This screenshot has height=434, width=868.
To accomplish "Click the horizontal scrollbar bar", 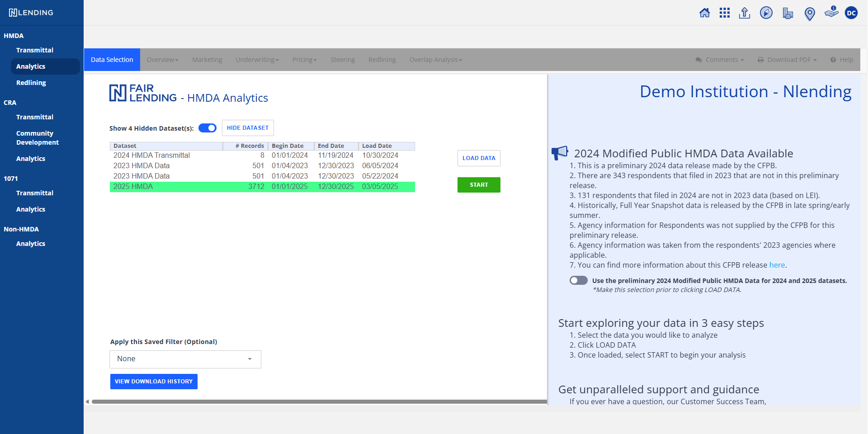I will click(319, 401).
